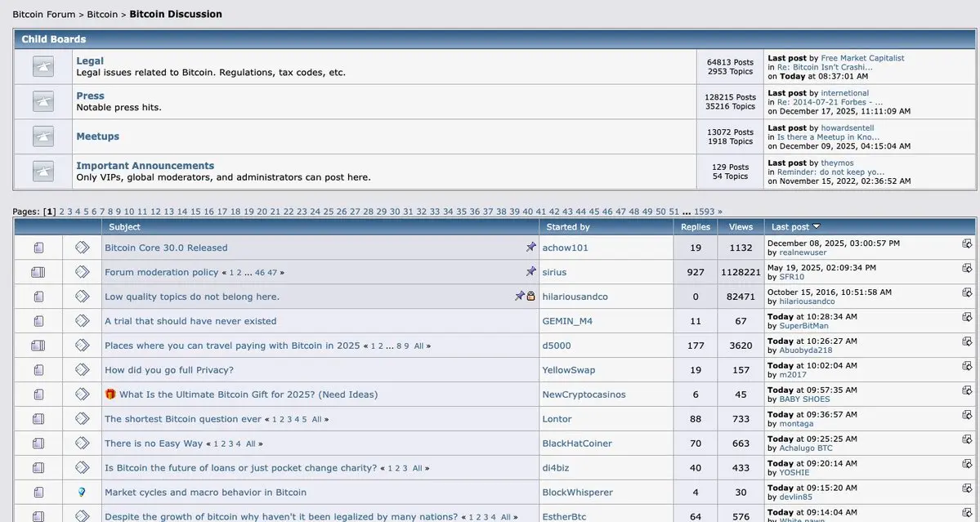
Task: View profile of user sirius
Action: [554, 272]
